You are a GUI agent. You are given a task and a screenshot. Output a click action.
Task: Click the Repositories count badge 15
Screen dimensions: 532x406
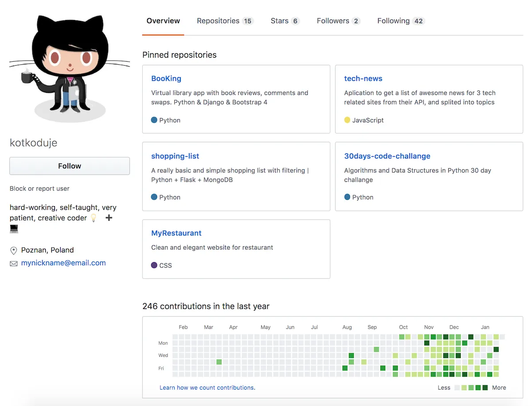pyautogui.click(x=248, y=21)
